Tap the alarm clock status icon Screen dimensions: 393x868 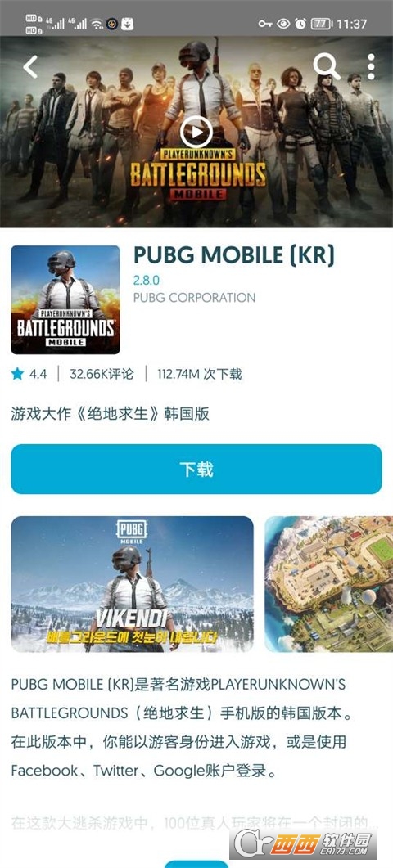300,24
